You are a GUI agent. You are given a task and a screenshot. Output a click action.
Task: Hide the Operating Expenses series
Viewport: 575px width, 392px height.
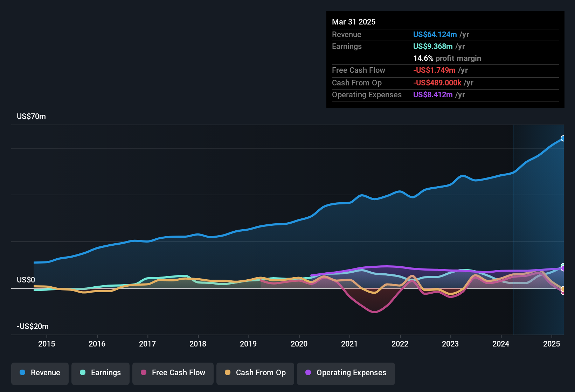point(346,373)
